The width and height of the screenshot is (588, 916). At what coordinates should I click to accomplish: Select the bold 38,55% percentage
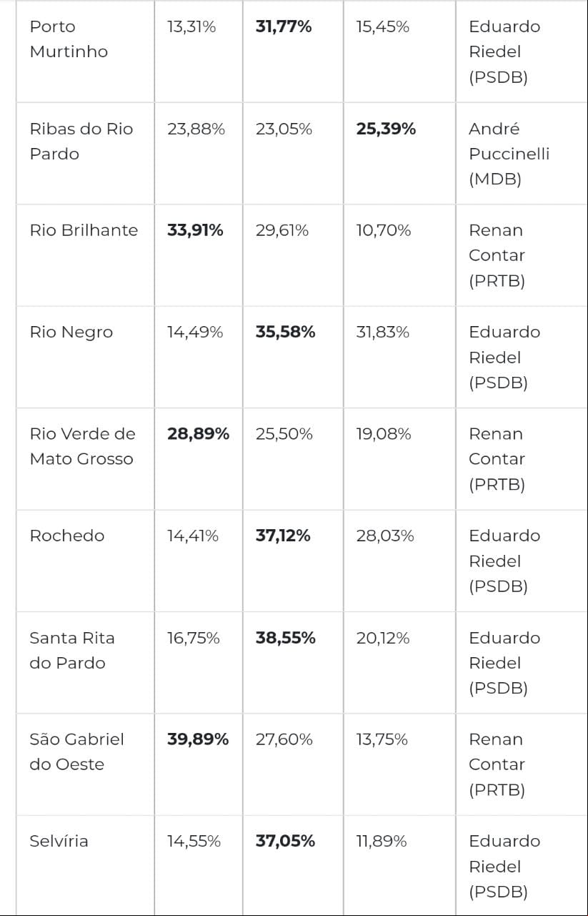point(285,638)
